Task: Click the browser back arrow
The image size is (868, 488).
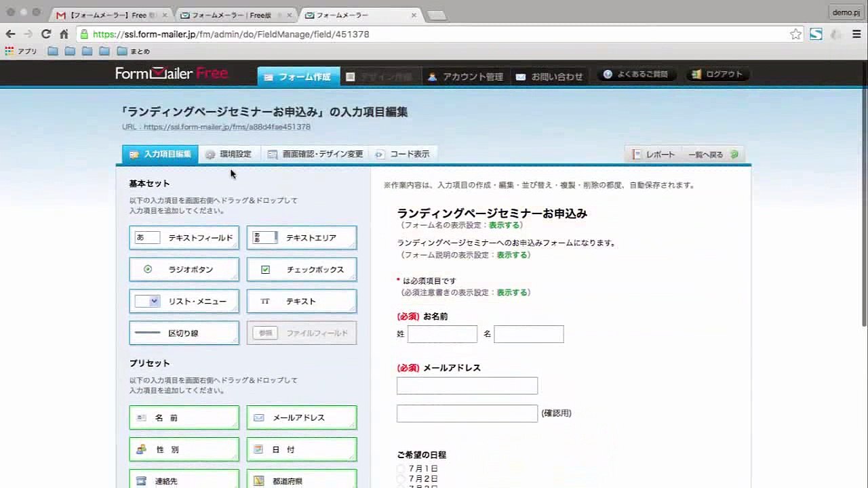Action: point(10,34)
